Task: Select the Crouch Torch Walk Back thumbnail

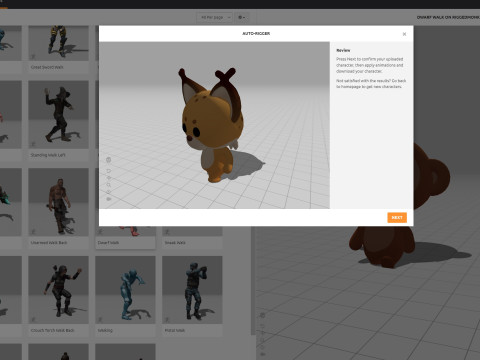Action: click(x=58, y=290)
